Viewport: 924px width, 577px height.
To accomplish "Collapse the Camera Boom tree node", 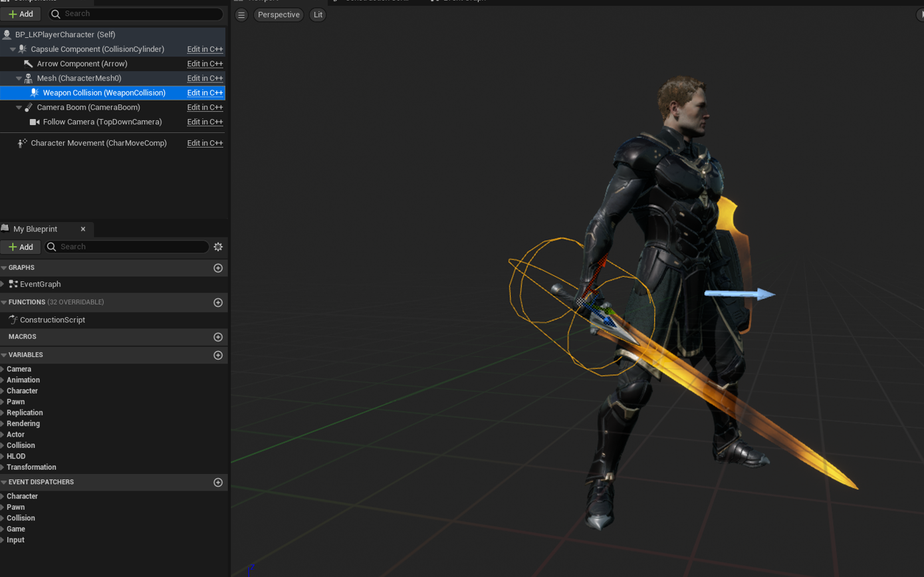I will pos(19,108).
